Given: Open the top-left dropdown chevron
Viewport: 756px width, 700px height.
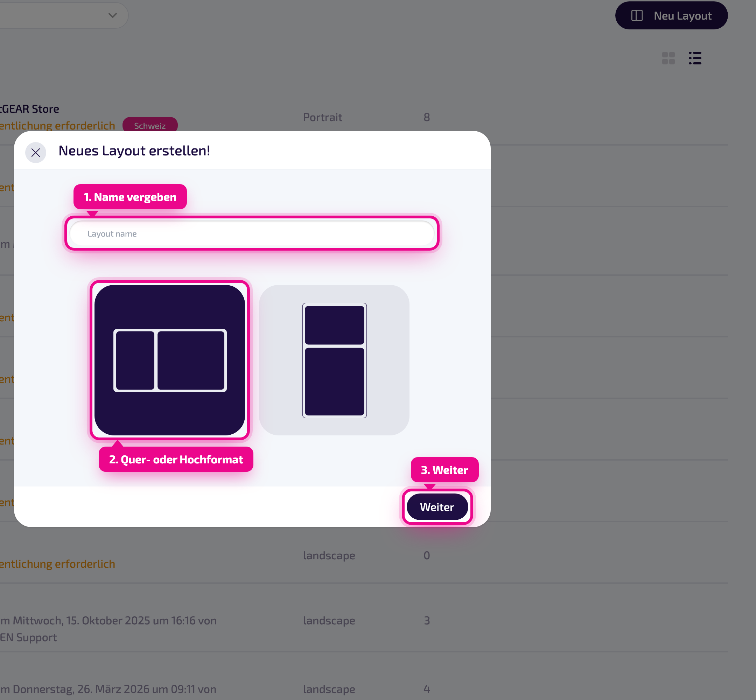Looking at the screenshot, I should [x=112, y=15].
